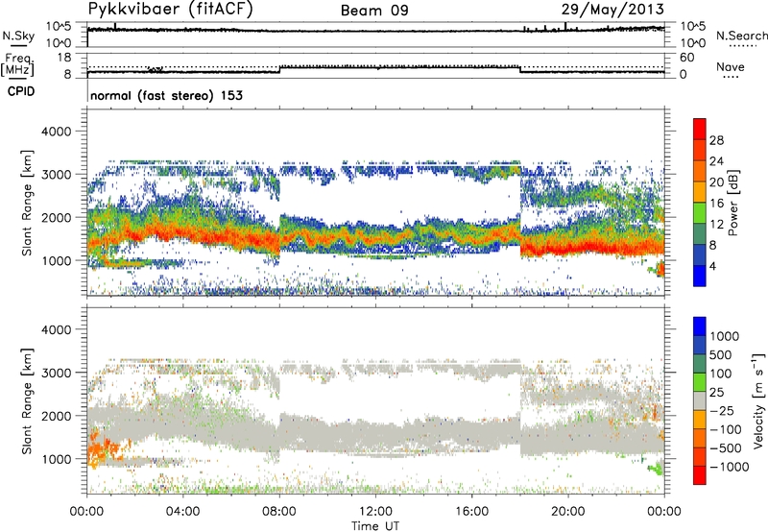Image resolution: width=768 pixels, height=532 pixels.
Task: Click the '4' label on Power colorbar
Action: [712, 267]
